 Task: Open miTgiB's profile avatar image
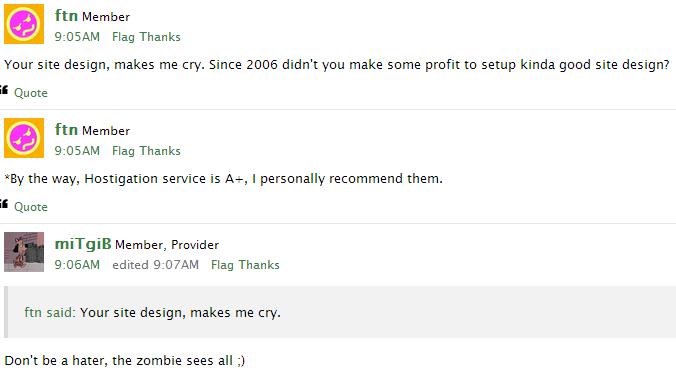tap(24, 252)
